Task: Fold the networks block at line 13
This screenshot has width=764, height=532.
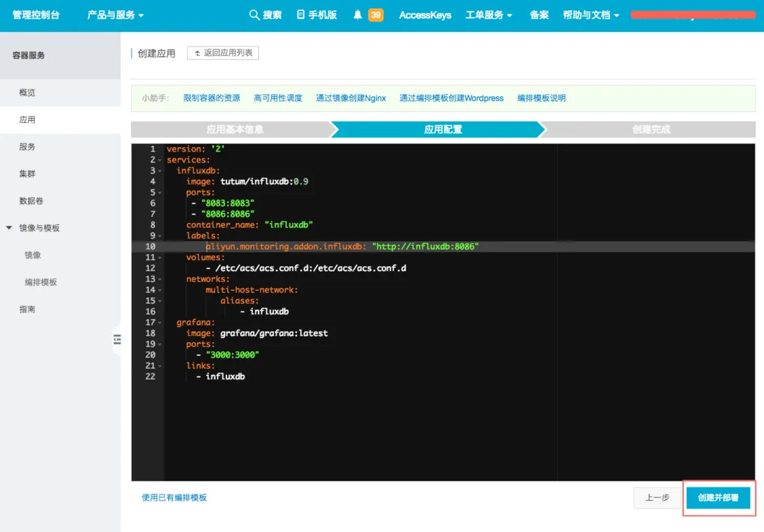Action: pyautogui.click(x=159, y=279)
